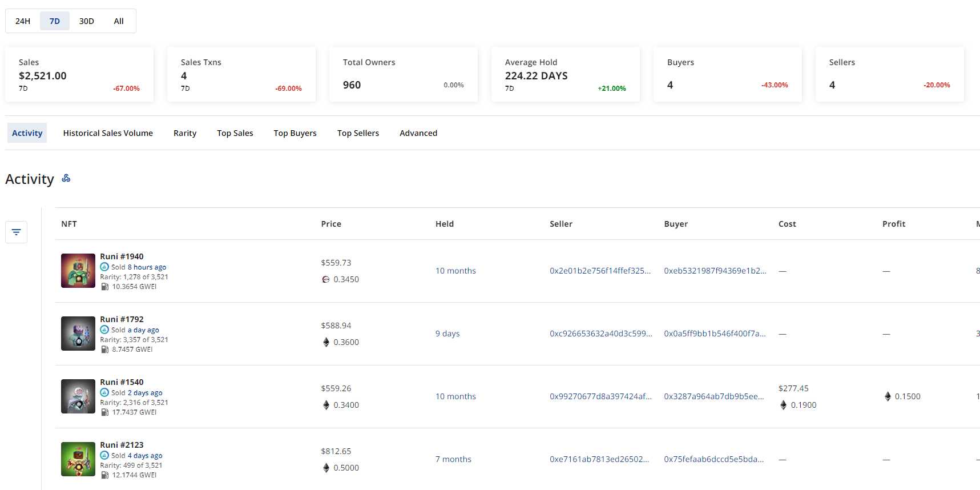Image resolution: width=980 pixels, height=490 pixels.
Task: Click the marketplace icon on Runi #2123 sale
Action: [x=104, y=455]
